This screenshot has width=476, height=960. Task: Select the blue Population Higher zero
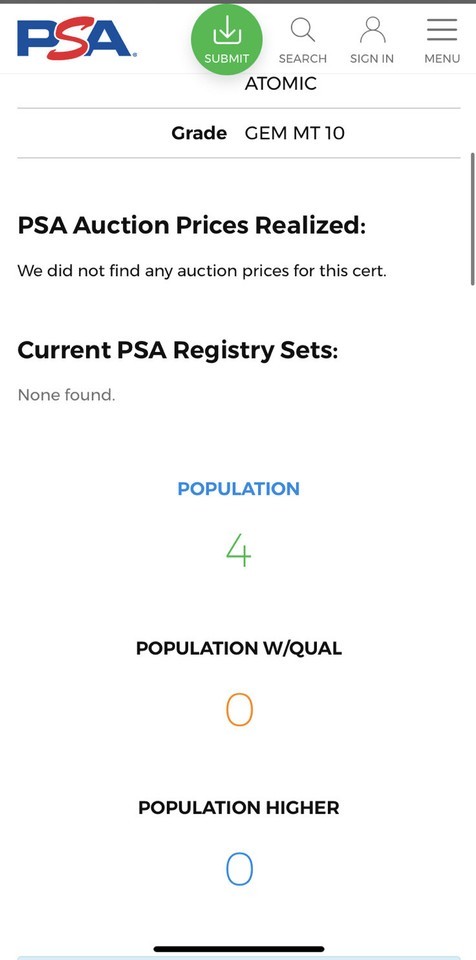pyautogui.click(x=239, y=869)
